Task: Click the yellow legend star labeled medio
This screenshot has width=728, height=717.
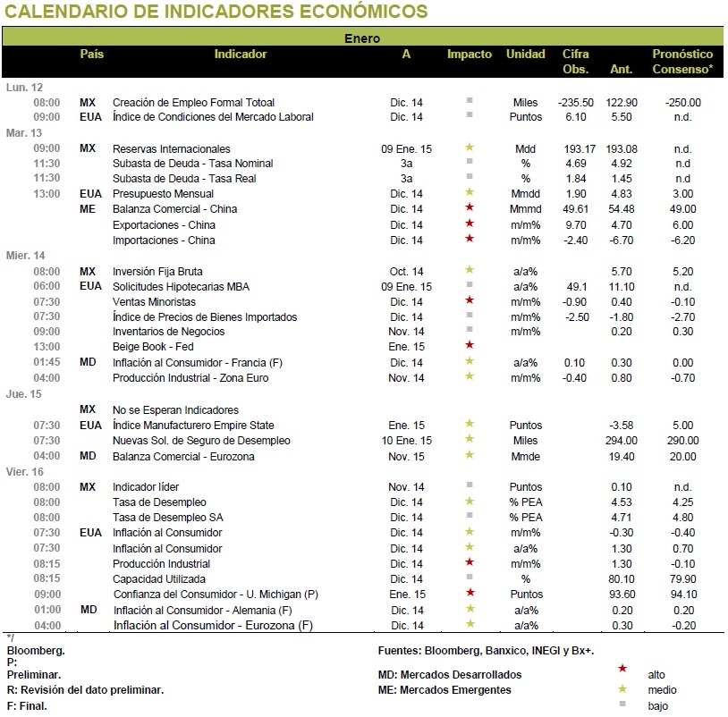Action: 622,688
